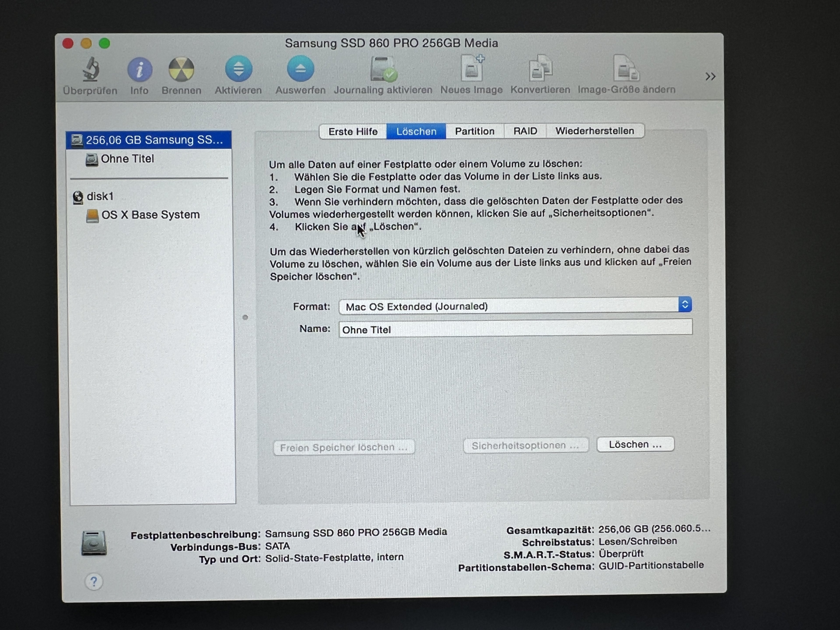The width and height of the screenshot is (840, 630).
Task: Click the sidebar splitter handle dot
Action: pyautogui.click(x=245, y=317)
